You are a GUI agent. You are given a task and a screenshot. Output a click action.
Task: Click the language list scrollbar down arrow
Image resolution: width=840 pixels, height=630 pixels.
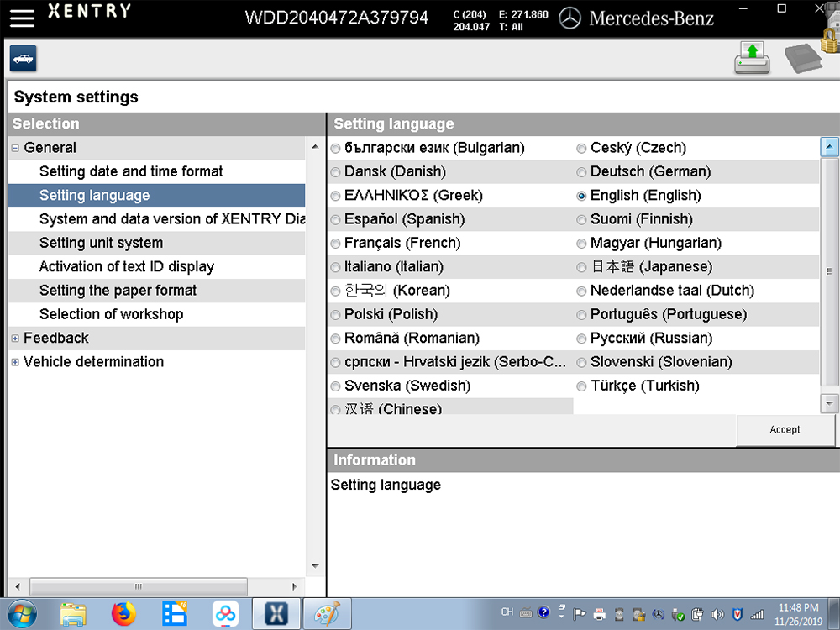830,402
